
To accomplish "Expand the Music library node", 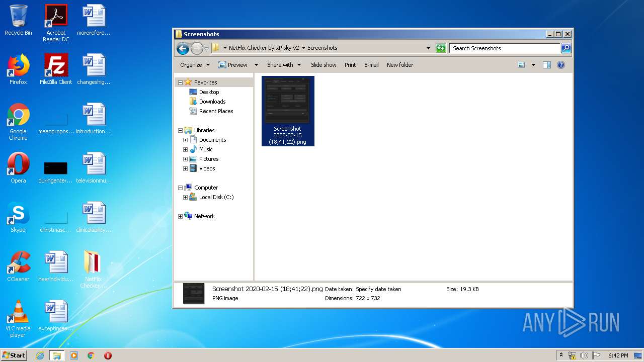I will (x=185, y=149).
